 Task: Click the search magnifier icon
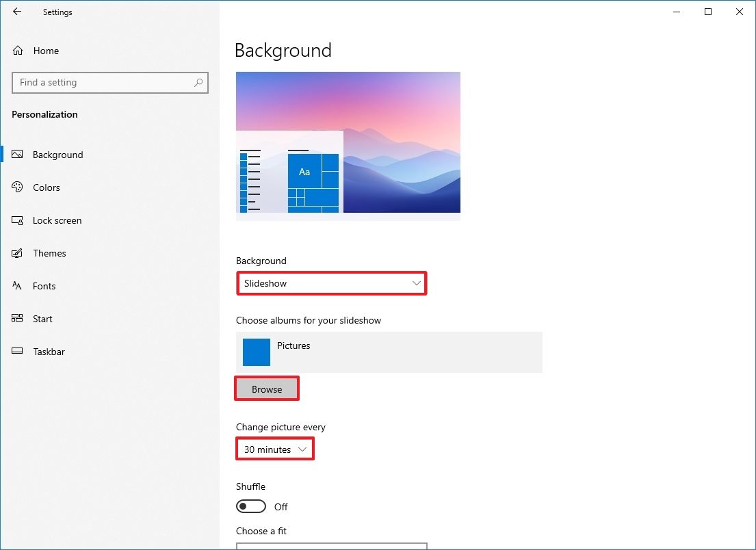[198, 82]
